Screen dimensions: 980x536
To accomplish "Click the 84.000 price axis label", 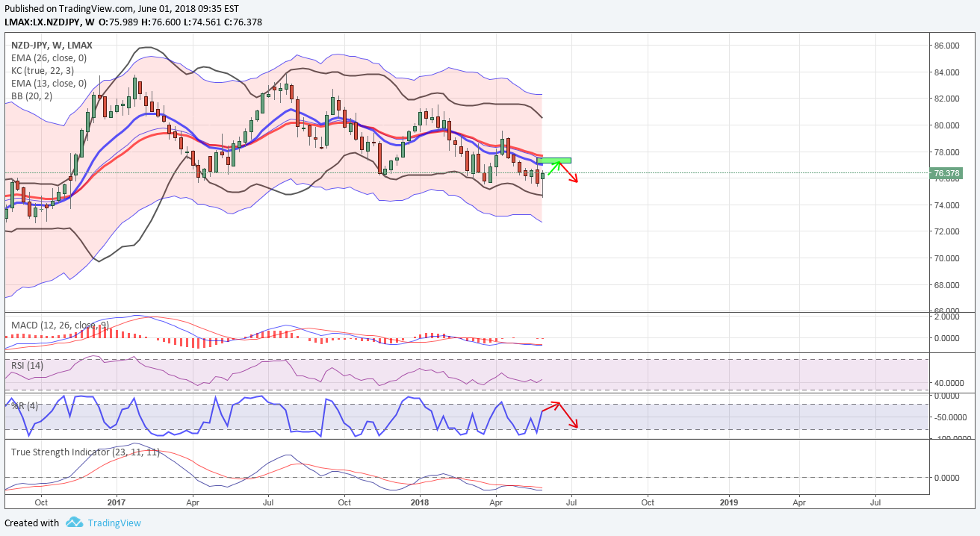I will pos(946,72).
